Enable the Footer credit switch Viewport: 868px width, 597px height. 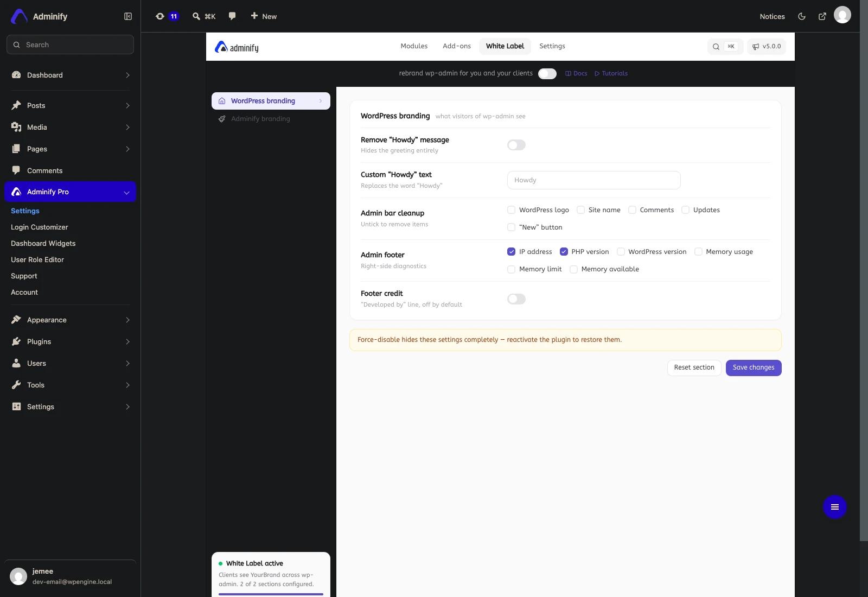[516, 299]
